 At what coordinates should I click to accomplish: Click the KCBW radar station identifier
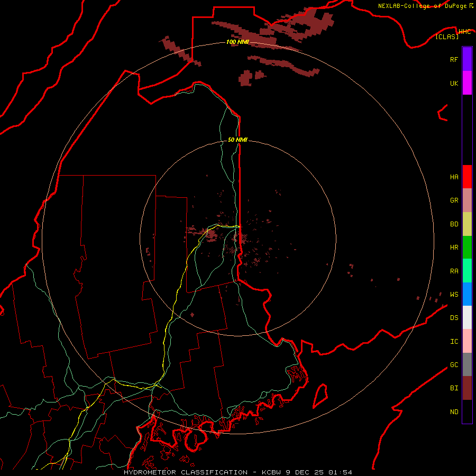pos(271,472)
